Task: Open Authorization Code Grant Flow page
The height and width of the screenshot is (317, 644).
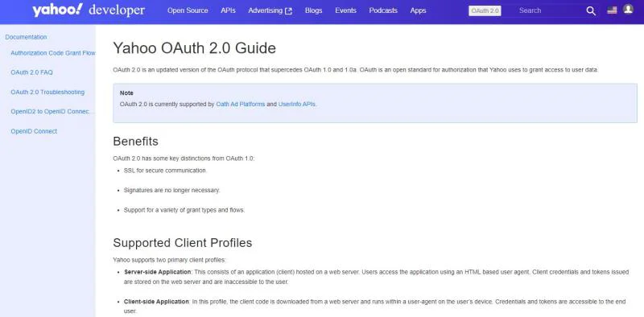Action: 53,53
